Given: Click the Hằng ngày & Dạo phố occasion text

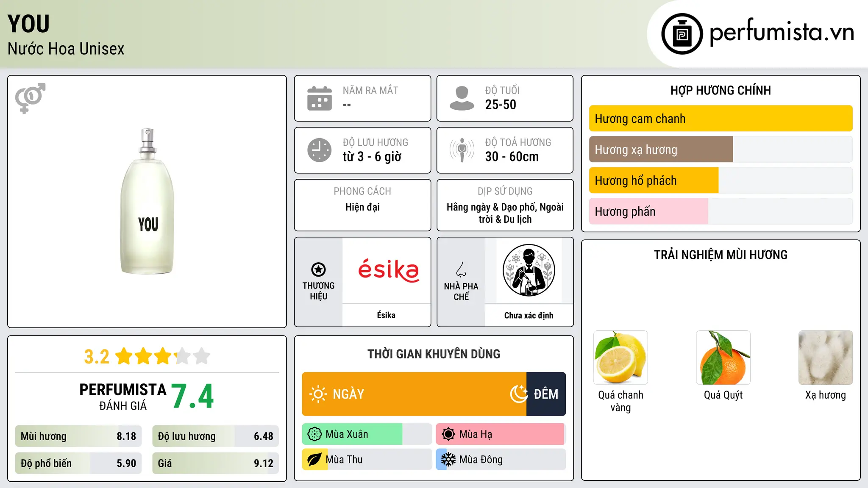Looking at the screenshot, I should coord(505,213).
